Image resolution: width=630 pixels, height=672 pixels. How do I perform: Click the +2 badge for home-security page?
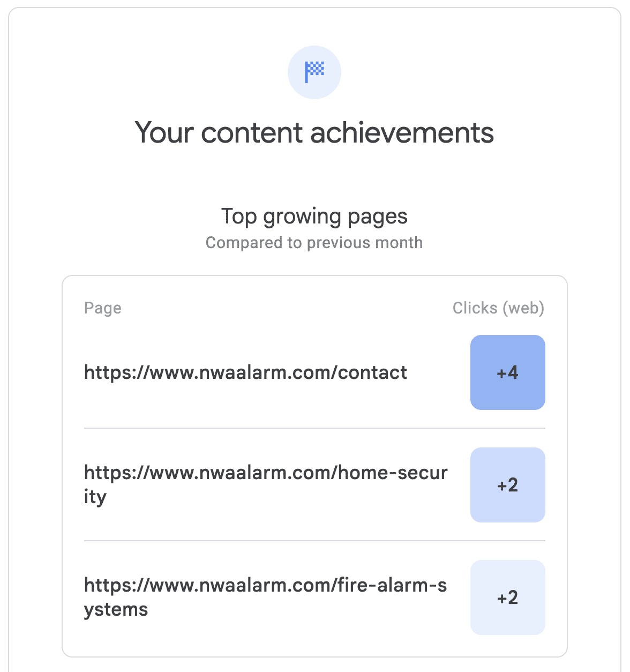[x=508, y=485]
